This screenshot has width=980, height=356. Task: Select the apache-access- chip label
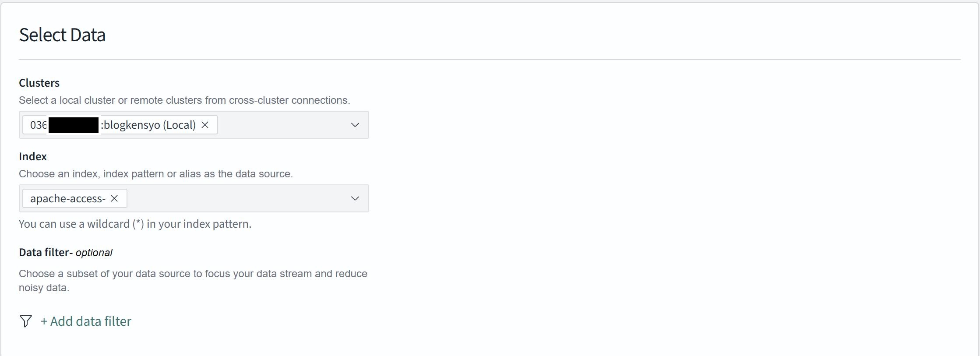68,198
